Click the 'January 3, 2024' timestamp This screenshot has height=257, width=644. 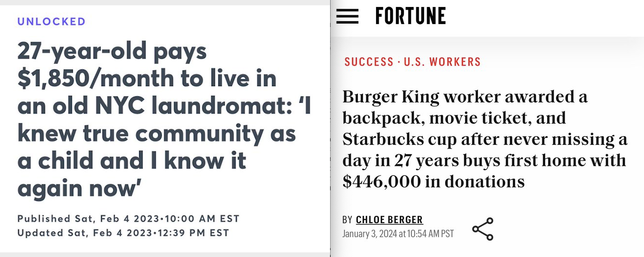398,233
